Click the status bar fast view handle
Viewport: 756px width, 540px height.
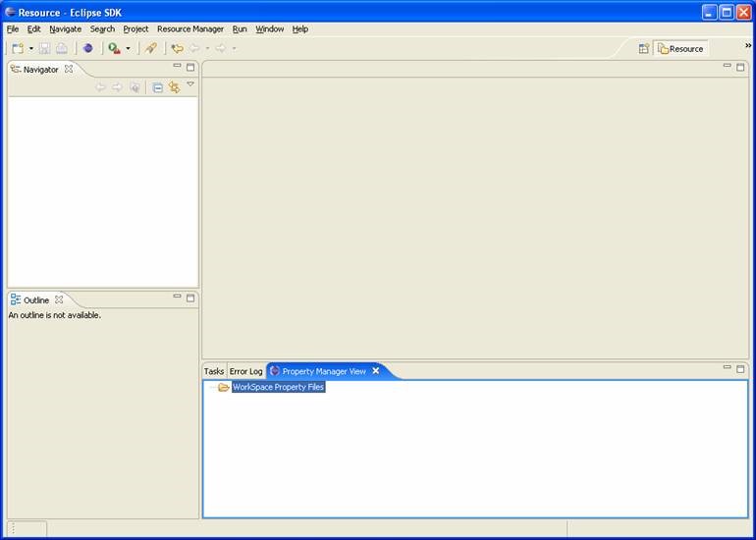pyautogui.click(x=13, y=528)
